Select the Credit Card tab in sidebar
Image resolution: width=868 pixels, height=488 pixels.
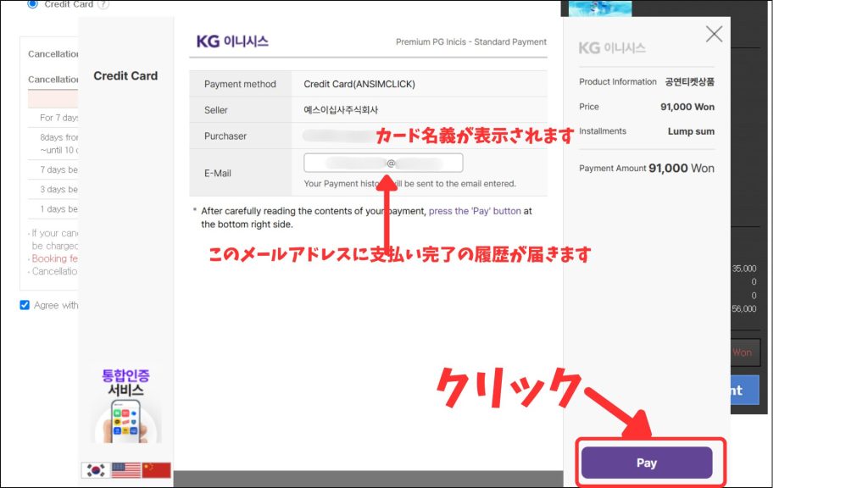125,75
